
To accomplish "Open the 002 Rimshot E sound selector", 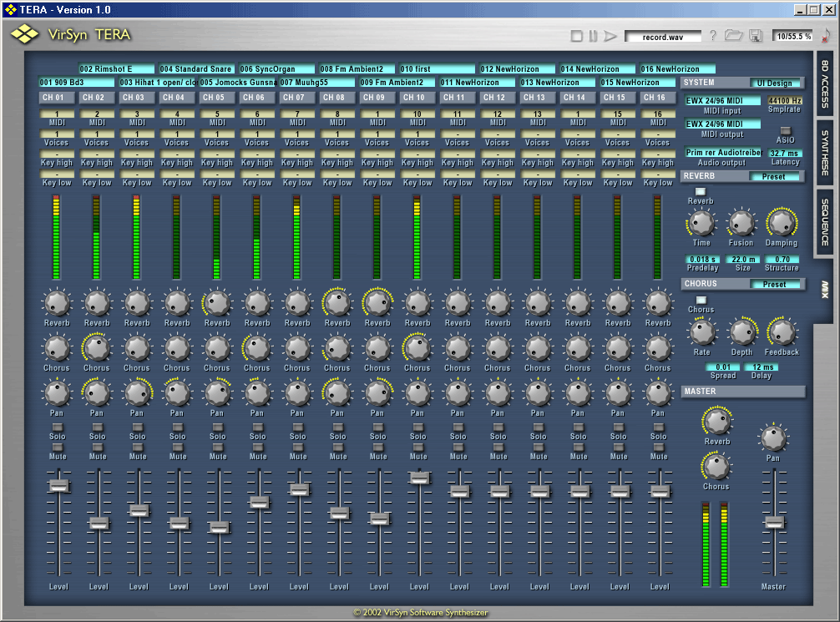I will pos(116,68).
